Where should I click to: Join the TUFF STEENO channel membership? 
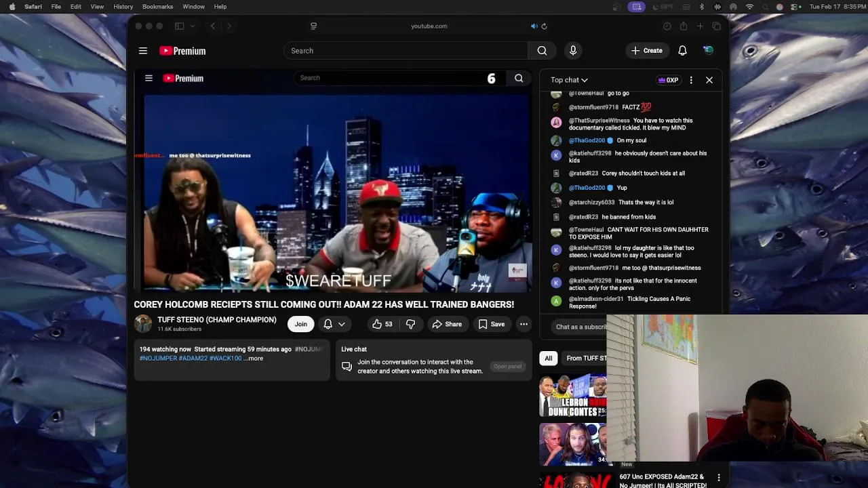pyautogui.click(x=300, y=324)
